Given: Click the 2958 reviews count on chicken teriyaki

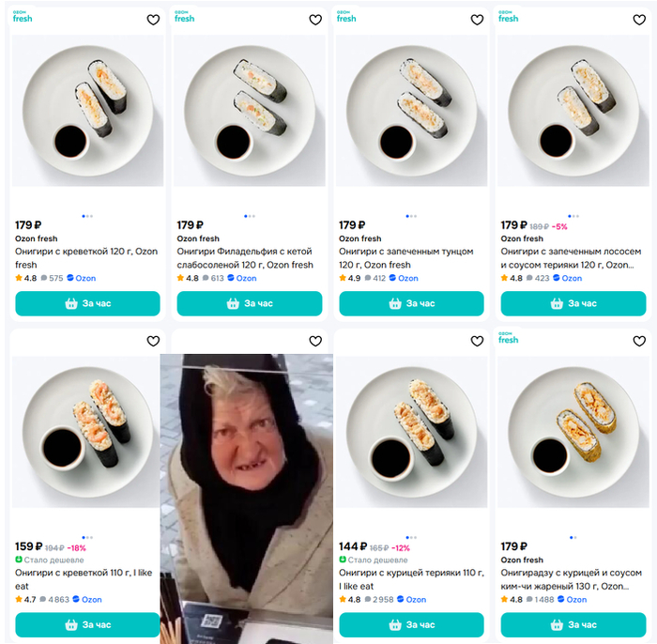Looking at the screenshot, I should (382, 599).
